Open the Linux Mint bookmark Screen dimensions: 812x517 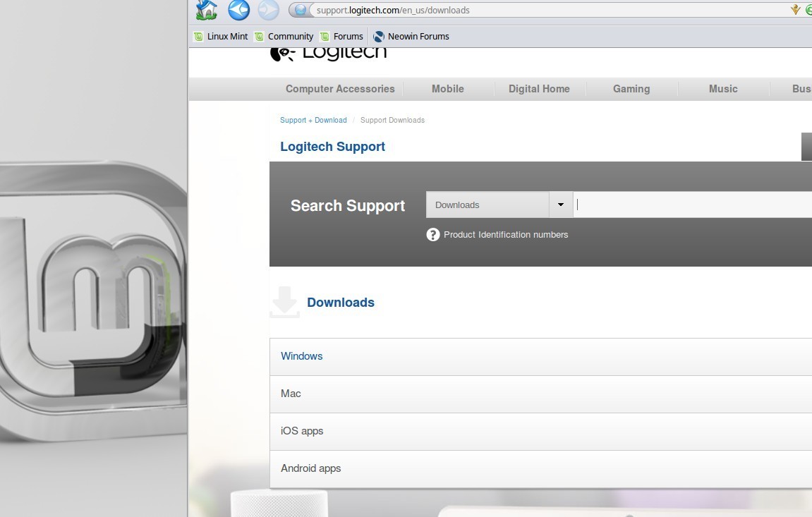pyautogui.click(x=221, y=36)
